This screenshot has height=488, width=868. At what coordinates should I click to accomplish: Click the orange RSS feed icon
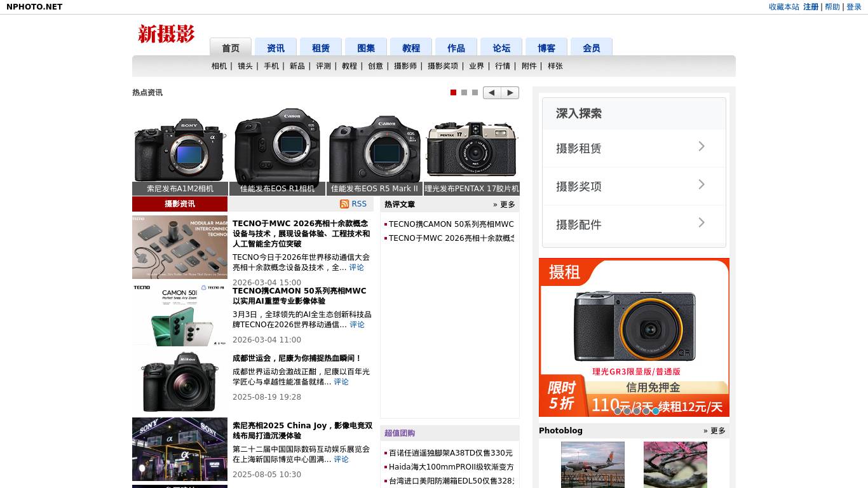[x=344, y=204]
